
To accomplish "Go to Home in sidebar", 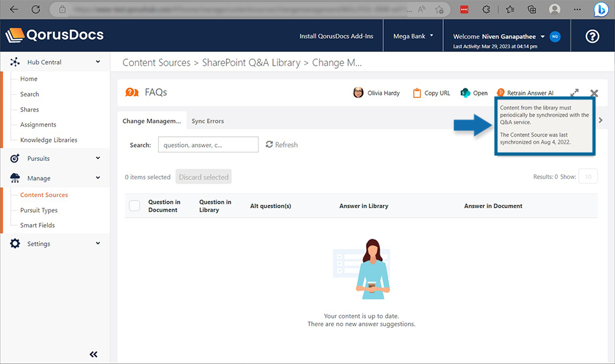I will [x=29, y=78].
